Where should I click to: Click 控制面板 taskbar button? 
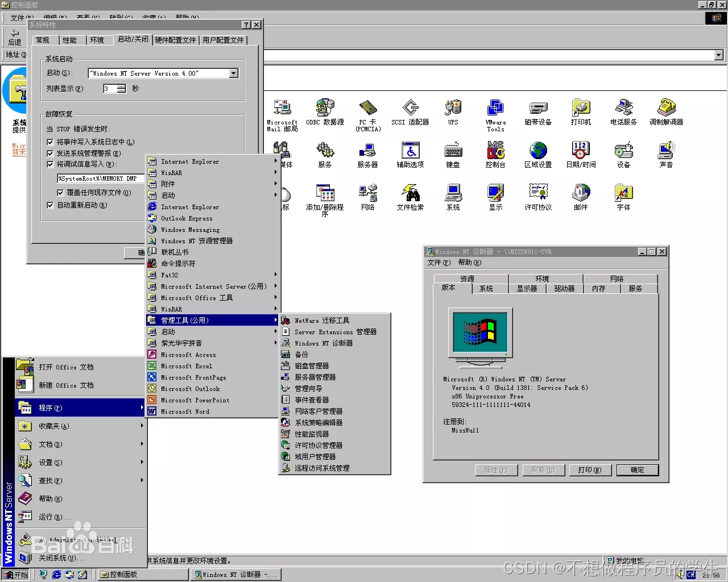pos(142,575)
